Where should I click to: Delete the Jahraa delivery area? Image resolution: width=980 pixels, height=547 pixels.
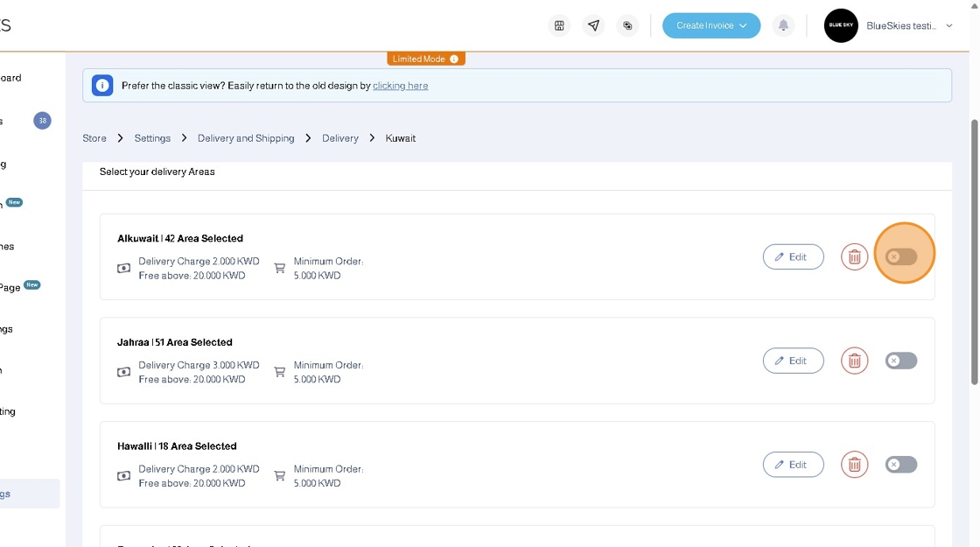point(854,361)
